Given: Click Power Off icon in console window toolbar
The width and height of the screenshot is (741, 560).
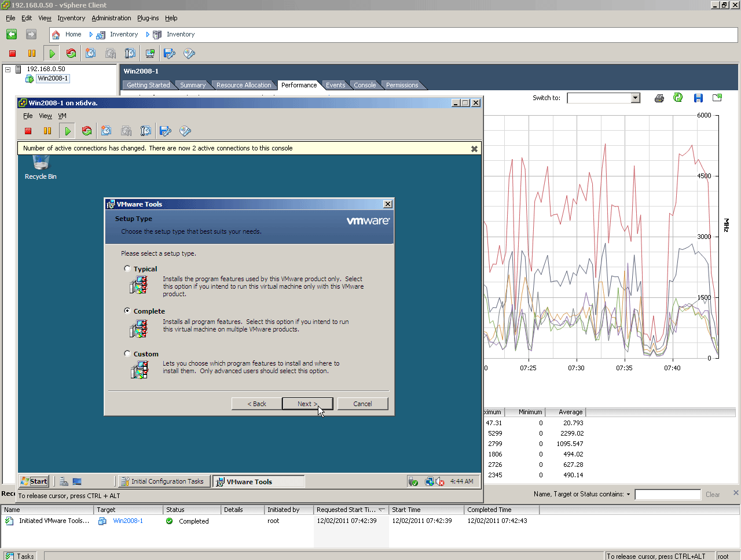Looking at the screenshot, I should coord(28,131).
